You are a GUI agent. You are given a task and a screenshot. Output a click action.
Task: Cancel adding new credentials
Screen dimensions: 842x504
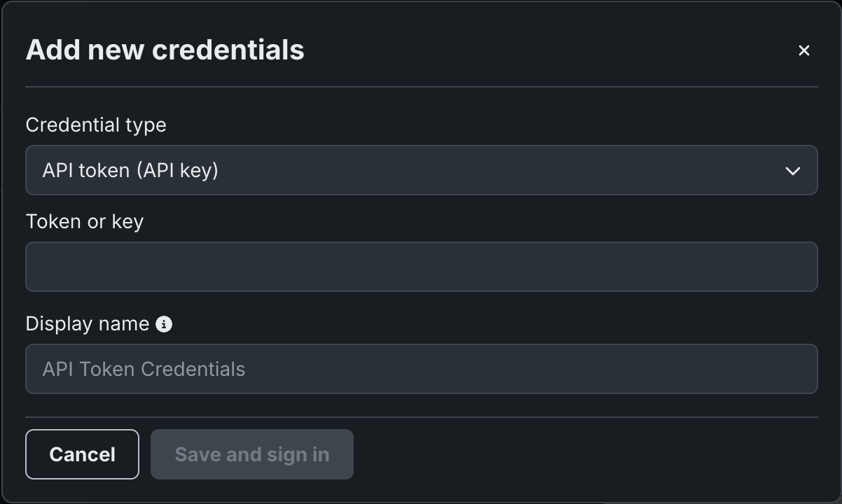pos(82,454)
